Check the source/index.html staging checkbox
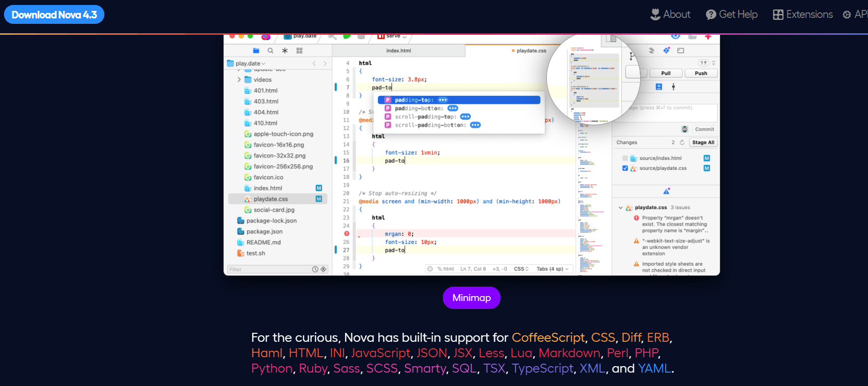868x386 pixels. pyautogui.click(x=625, y=158)
